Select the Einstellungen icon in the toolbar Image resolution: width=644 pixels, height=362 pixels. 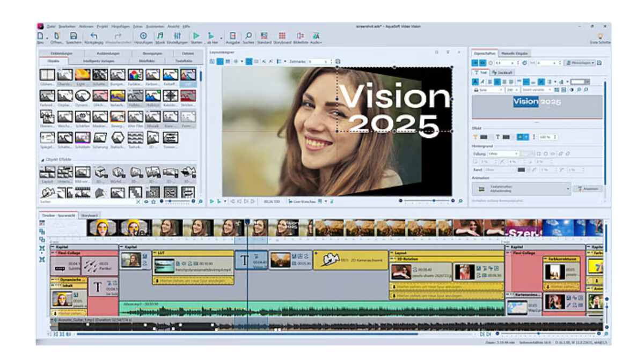point(178,35)
